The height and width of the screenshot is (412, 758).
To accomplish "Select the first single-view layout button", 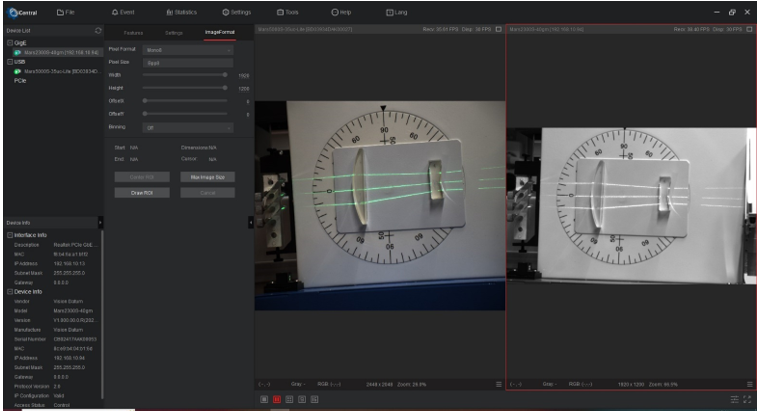I will [x=264, y=400].
